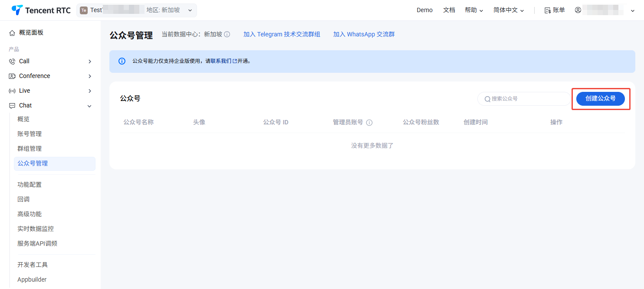Click the Live broadcast icon
The width and height of the screenshot is (644, 289).
click(12, 91)
